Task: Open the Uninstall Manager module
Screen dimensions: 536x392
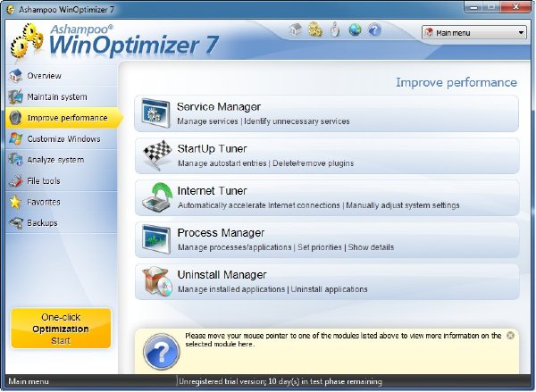Action: 327,281
